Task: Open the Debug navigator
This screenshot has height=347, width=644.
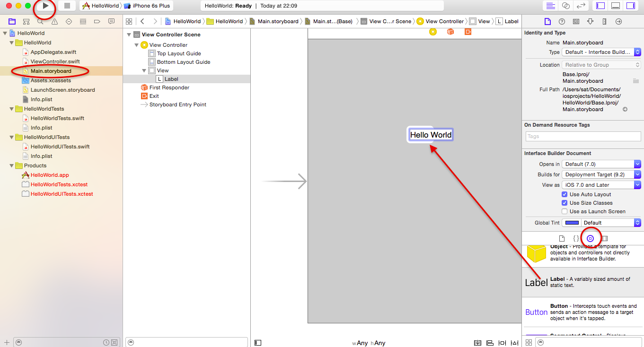Action: (83, 21)
